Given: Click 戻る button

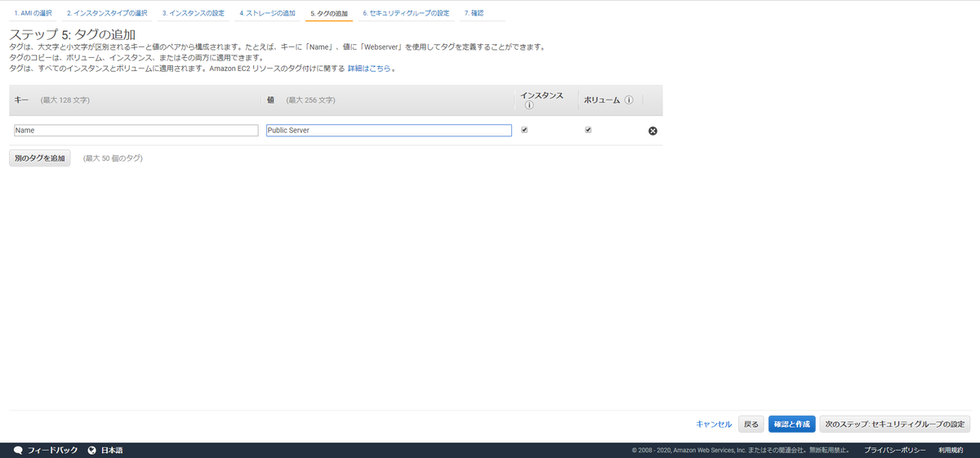Looking at the screenshot, I should [x=751, y=425].
